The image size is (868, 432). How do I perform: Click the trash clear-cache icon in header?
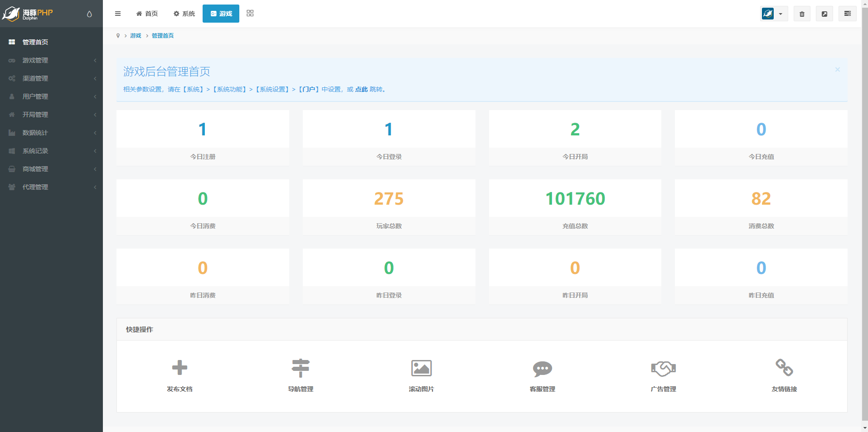tap(802, 14)
